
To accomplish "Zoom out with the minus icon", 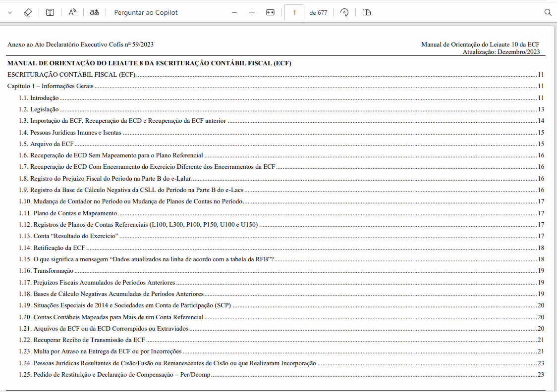I will [234, 12].
